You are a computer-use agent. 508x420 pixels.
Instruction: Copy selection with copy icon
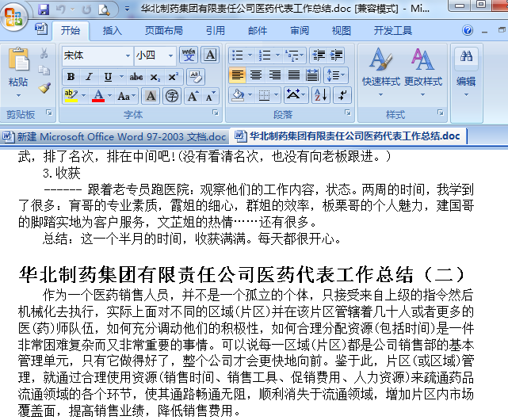[x=44, y=71]
